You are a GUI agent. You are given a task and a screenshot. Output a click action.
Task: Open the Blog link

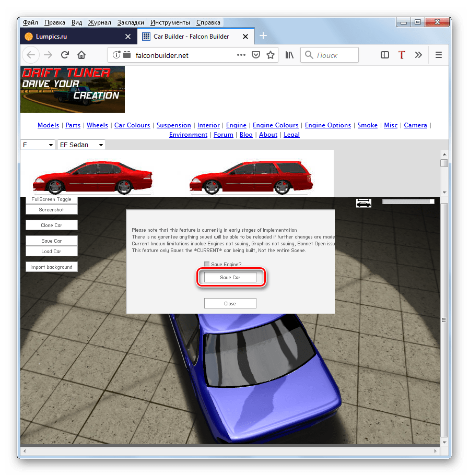[x=246, y=135]
